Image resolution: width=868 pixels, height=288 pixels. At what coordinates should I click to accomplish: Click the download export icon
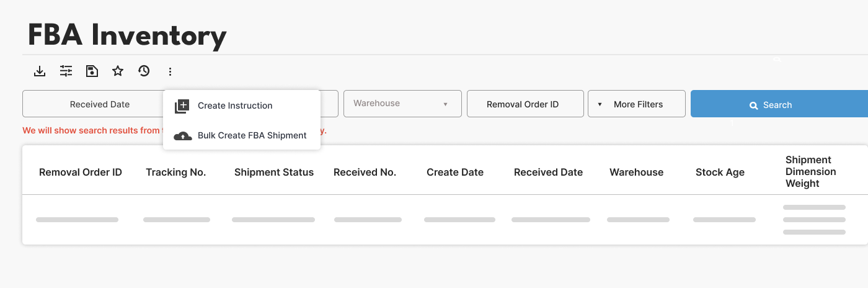tap(40, 71)
